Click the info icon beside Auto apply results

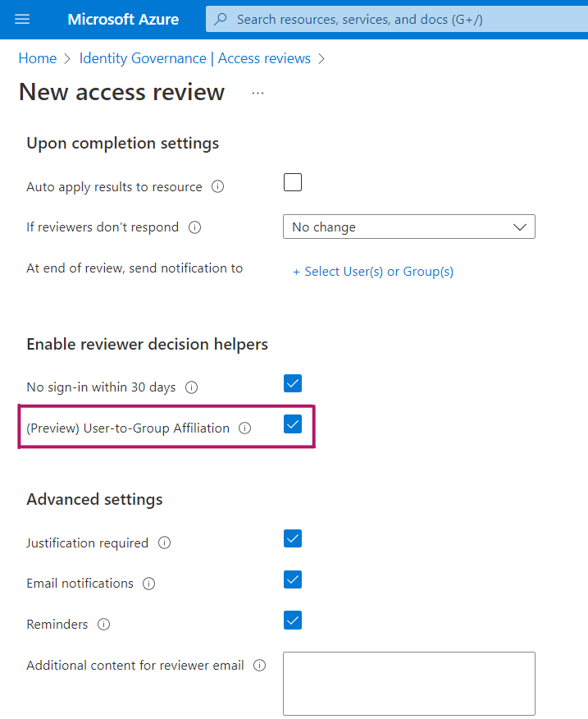(x=218, y=186)
